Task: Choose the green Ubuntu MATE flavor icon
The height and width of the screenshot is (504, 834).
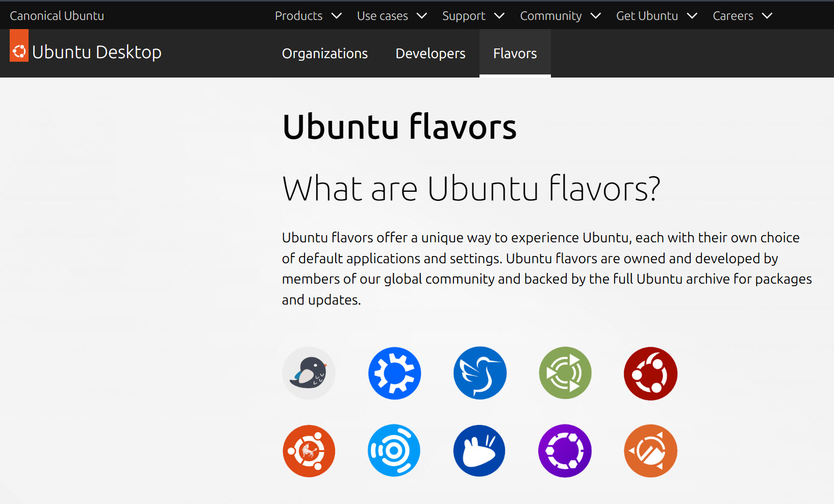Action: 565,373
